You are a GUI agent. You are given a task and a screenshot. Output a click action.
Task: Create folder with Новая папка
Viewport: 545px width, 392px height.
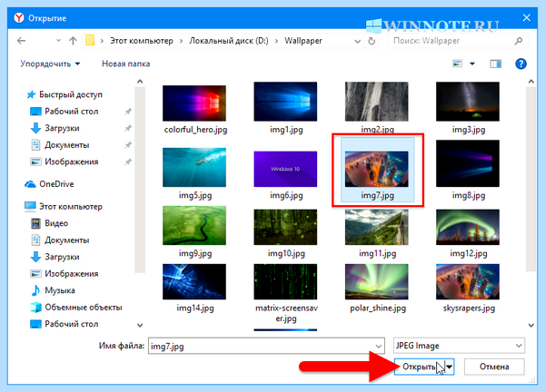click(x=126, y=64)
